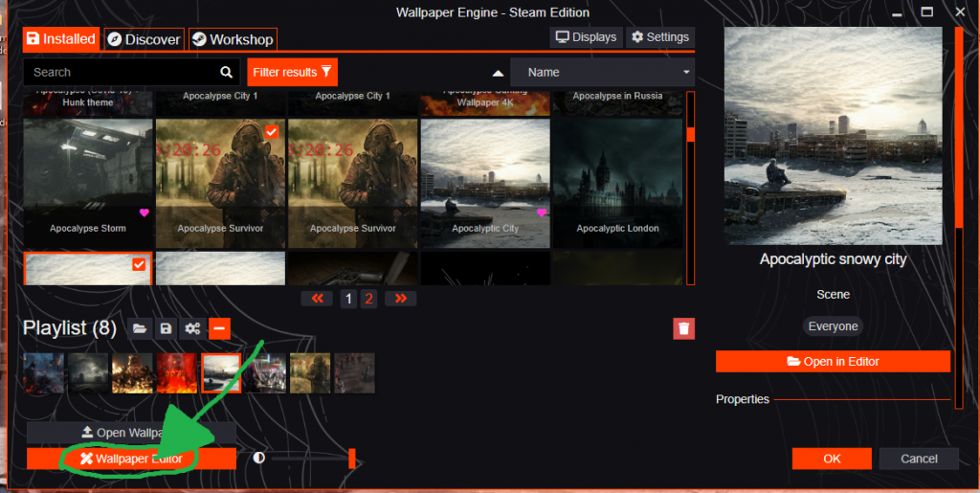980x493 pixels.
Task: Click the Filter results button
Action: 293,73
